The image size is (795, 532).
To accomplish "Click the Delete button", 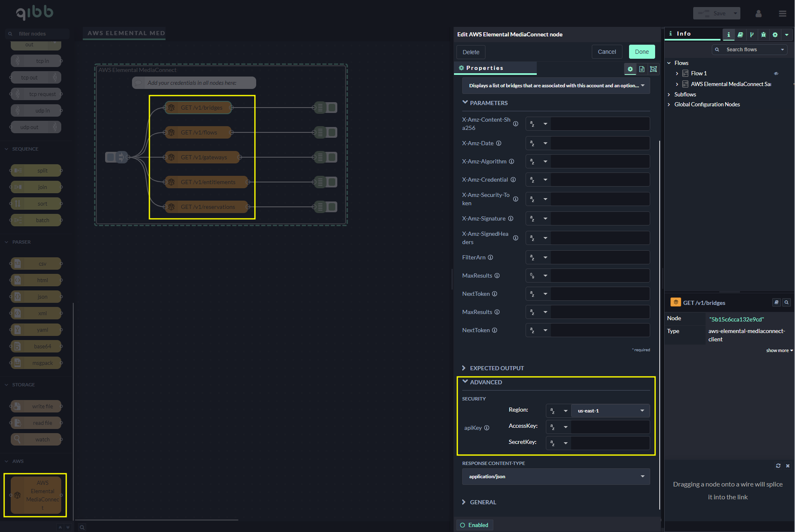I will tap(471, 52).
